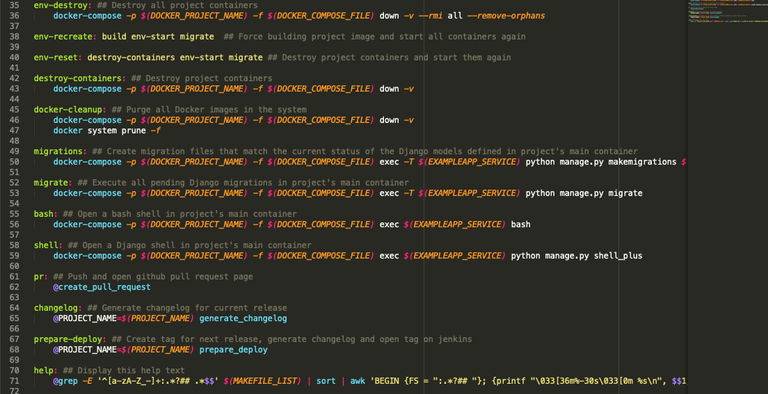The height and width of the screenshot is (394, 768).
Task: Click the $(EXAMPLEAPP_SERVICE) variable on line 56
Action: pyautogui.click(x=455, y=224)
